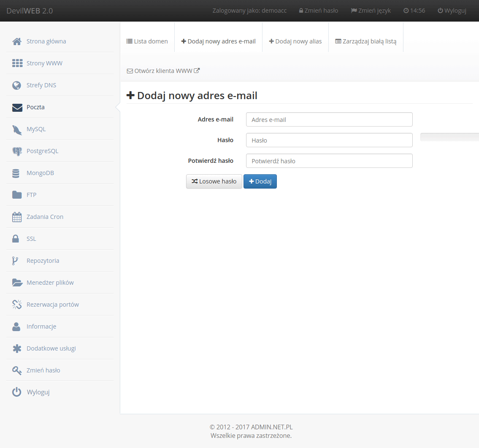This screenshot has width=479, height=448.
Task: Open the Lista domen tab
Action: pyautogui.click(x=147, y=41)
